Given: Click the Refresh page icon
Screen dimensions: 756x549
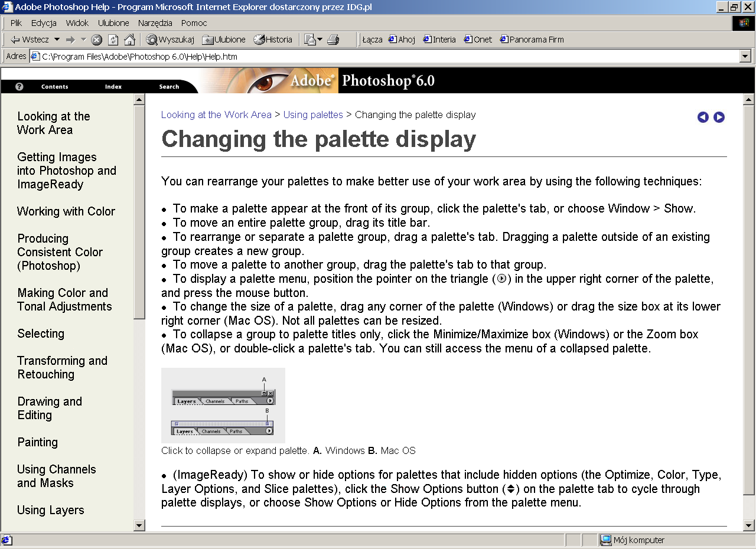Looking at the screenshot, I should coord(113,40).
